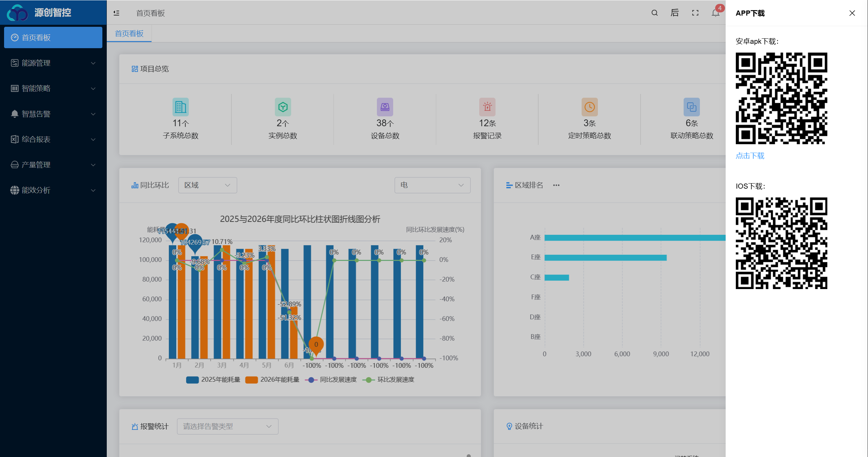Image resolution: width=868 pixels, height=457 pixels.
Task: Close the APP下载 panel
Action: coord(852,13)
